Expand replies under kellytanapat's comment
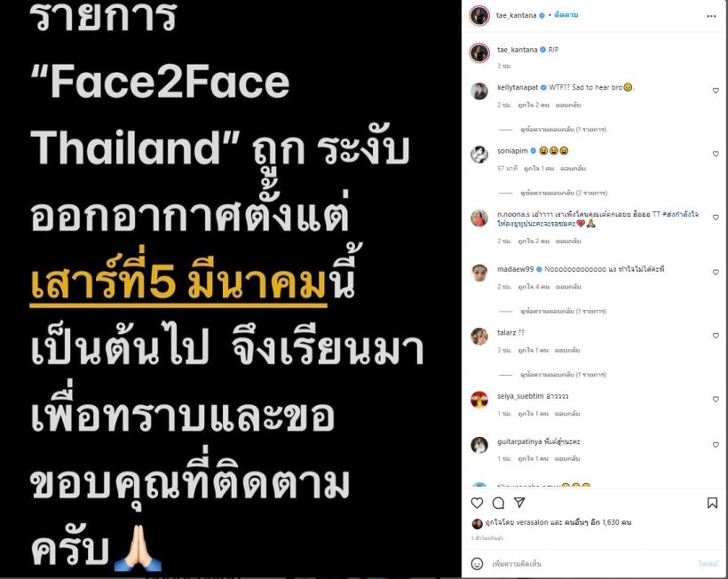Viewport: 728px width, 579px height. (563, 129)
